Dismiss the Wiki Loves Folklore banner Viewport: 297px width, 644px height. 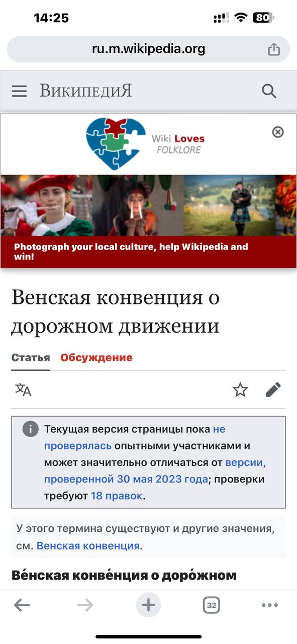click(x=278, y=132)
